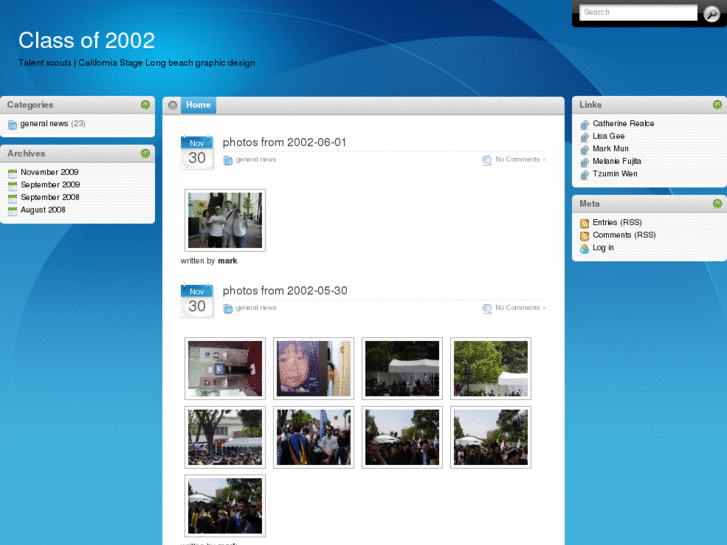The height and width of the screenshot is (545, 727).
Task: Focus the Search input field
Action: click(x=638, y=13)
